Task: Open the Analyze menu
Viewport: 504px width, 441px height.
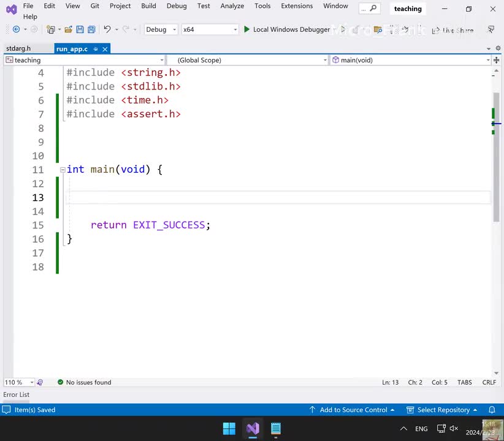Action: click(232, 6)
